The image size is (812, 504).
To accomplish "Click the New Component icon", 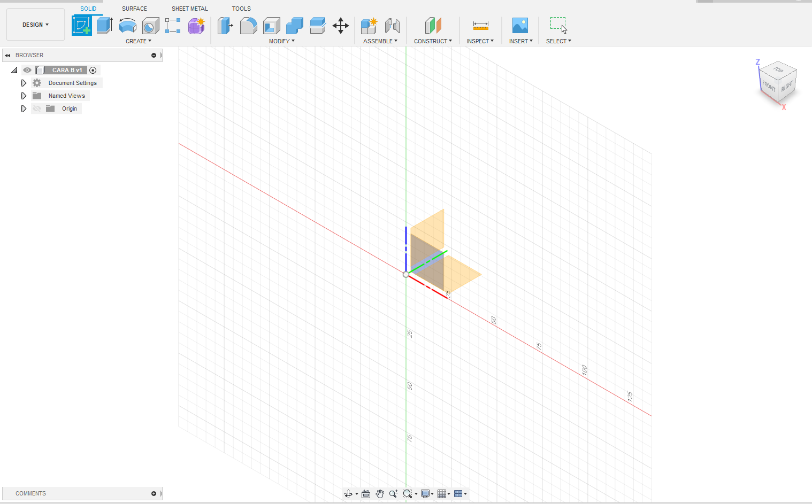I will pos(369,26).
